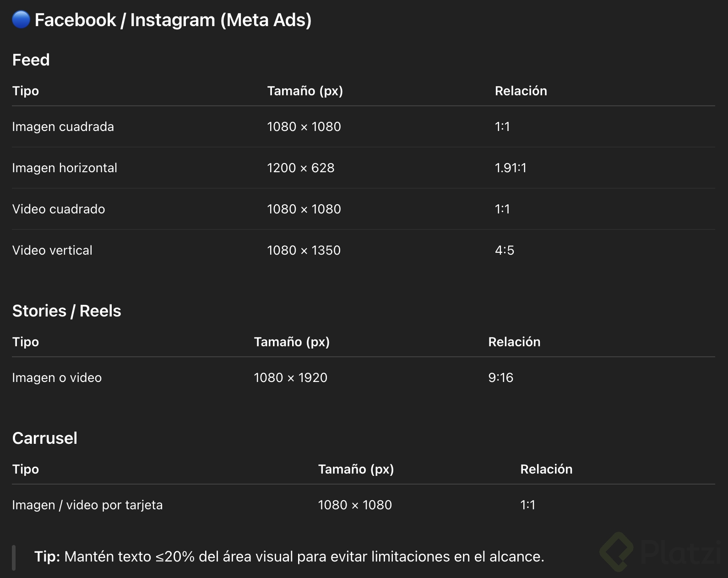Click the Carrusel section heading
The width and height of the screenshot is (728, 578).
pos(45,438)
